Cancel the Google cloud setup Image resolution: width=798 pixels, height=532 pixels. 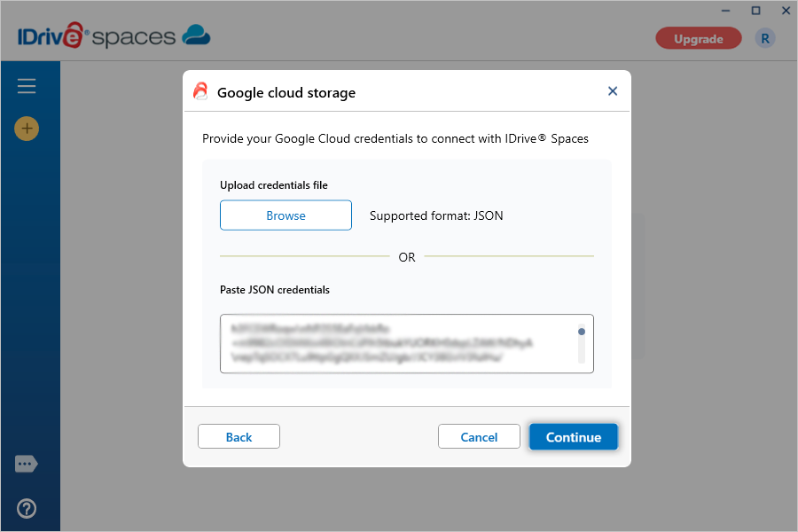479,437
